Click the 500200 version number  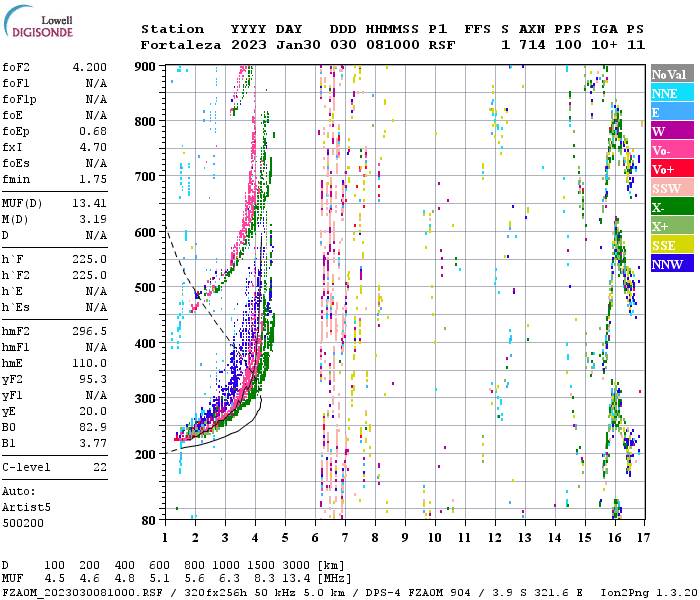pyautogui.click(x=23, y=523)
